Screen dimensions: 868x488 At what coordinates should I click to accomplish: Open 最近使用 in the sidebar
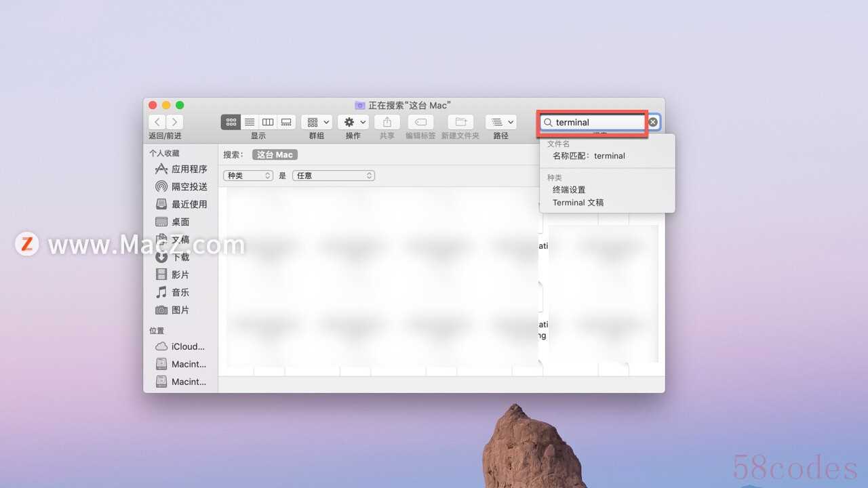tap(181, 204)
